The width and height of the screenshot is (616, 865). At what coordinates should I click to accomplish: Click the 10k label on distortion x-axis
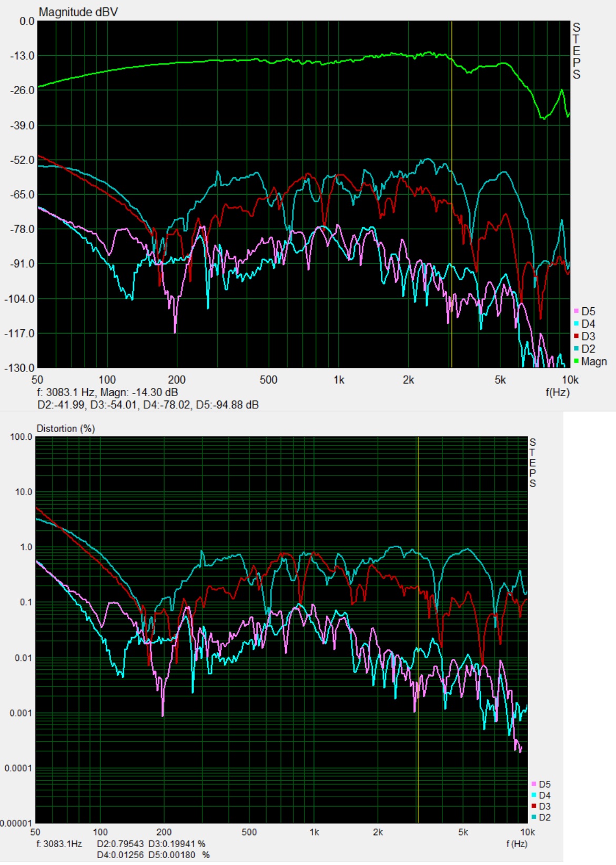(x=528, y=832)
